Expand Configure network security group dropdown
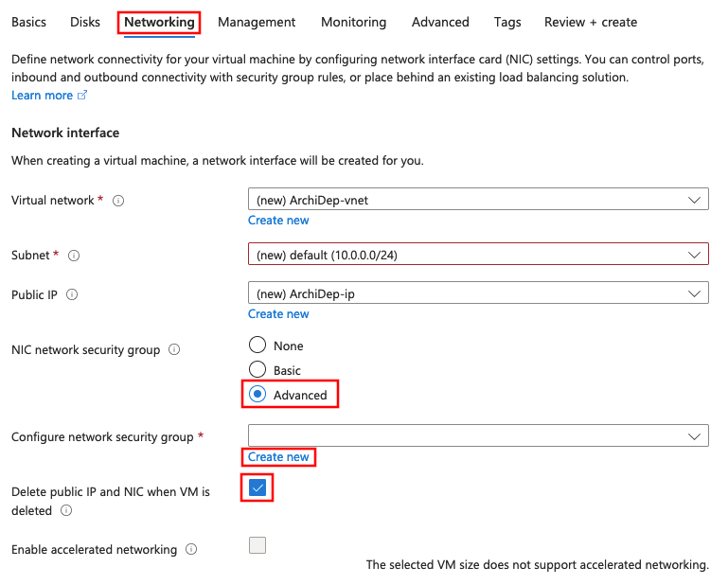The image size is (728, 585). pos(477,435)
